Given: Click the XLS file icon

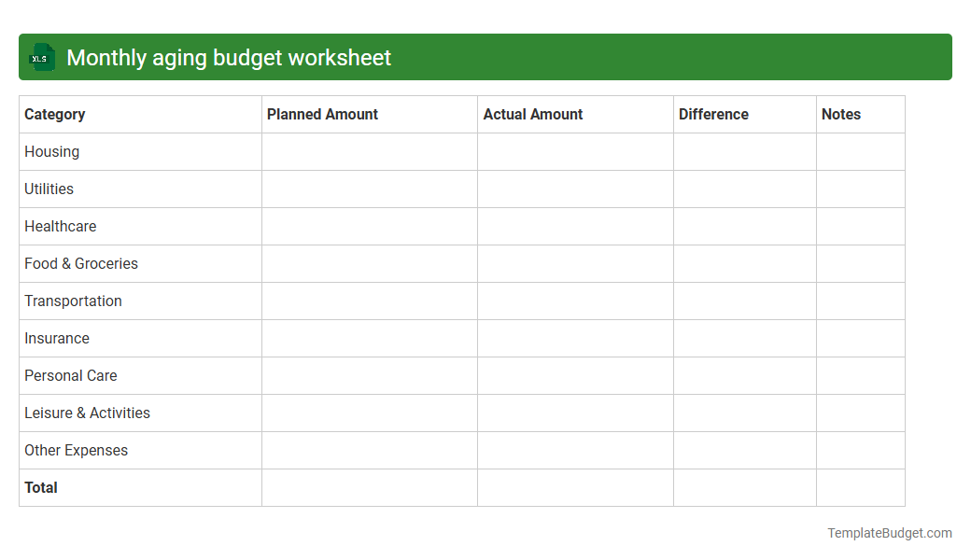Looking at the screenshot, I should (41, 57).
